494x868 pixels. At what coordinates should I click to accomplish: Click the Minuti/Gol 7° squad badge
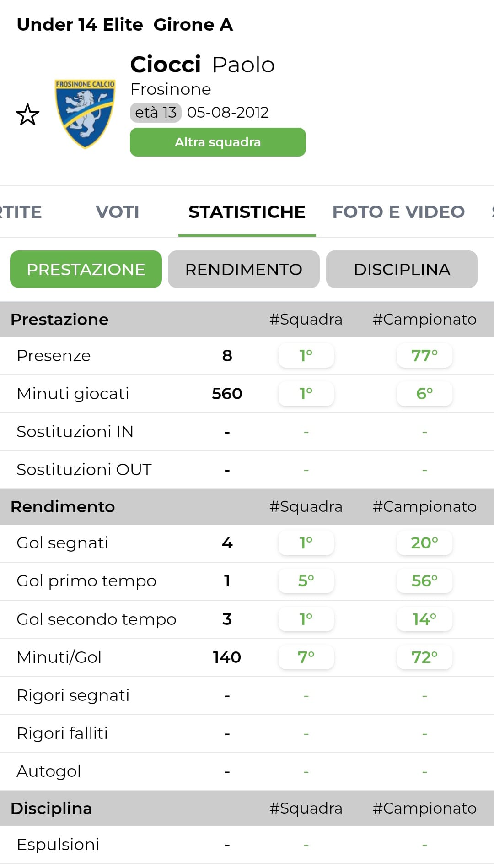click(x=306, y=657)
